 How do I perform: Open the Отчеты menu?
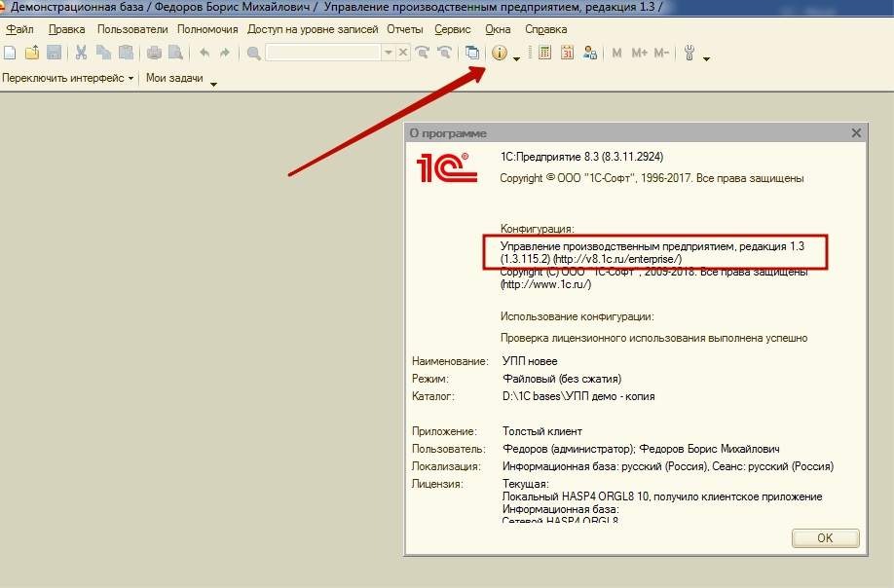coord(405,29)
